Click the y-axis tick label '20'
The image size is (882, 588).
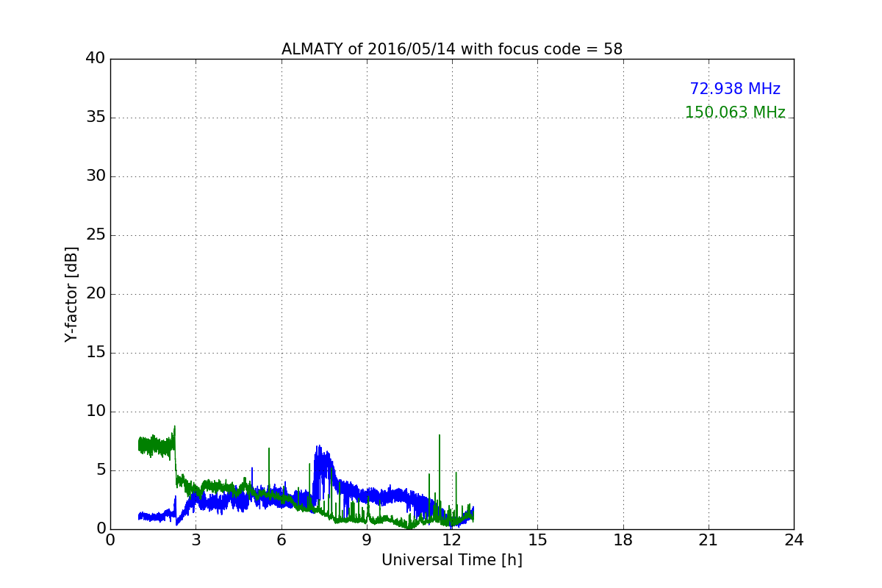pyautogui.click(x=96, y=294)
